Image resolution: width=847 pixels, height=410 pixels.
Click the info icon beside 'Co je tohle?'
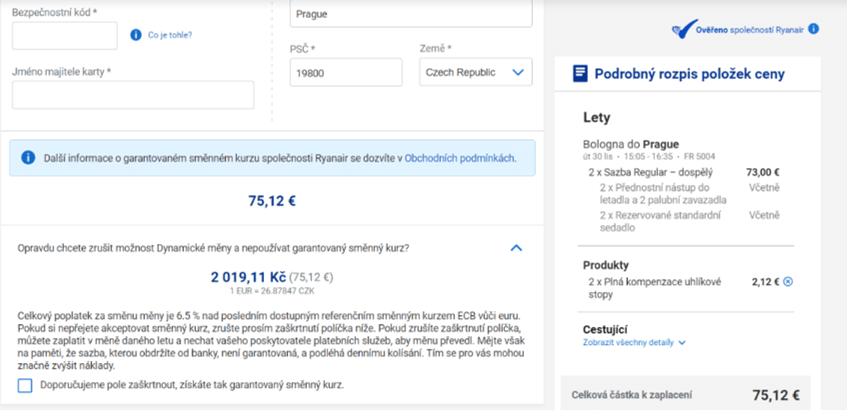pos(136,35)
